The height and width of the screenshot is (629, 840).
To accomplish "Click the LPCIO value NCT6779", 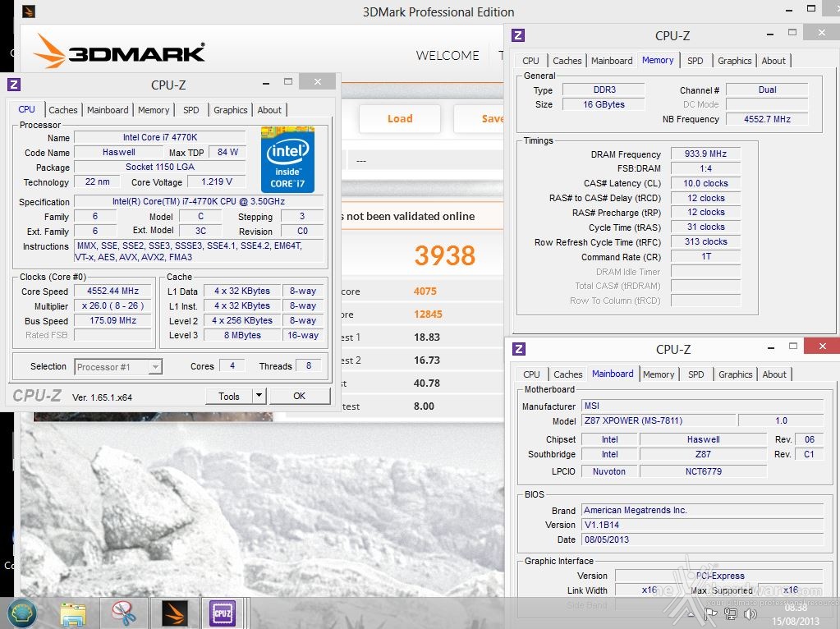I will (704, 471).
